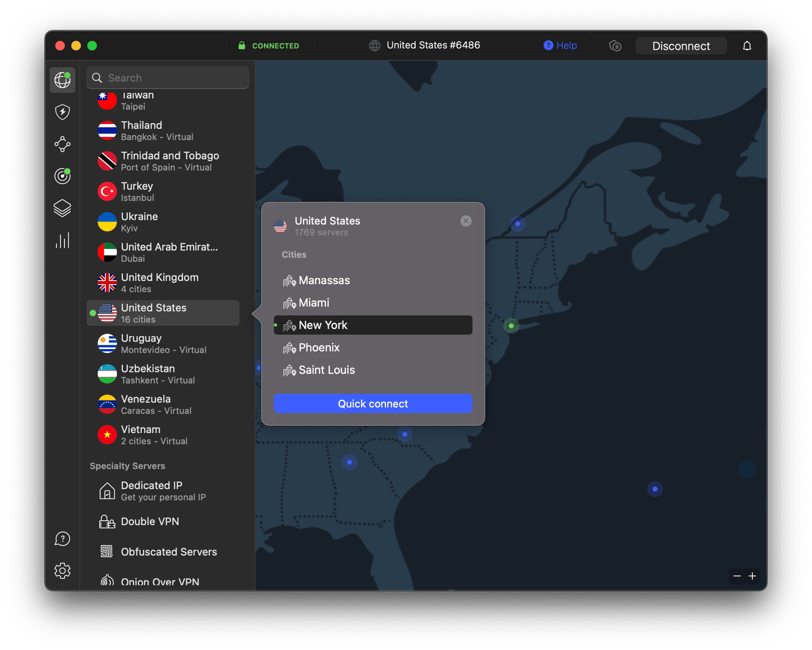This screenshot has height=650, width=812.
Task: Open the Dark Web Monitor radar icon
Action: click(62, 176)
